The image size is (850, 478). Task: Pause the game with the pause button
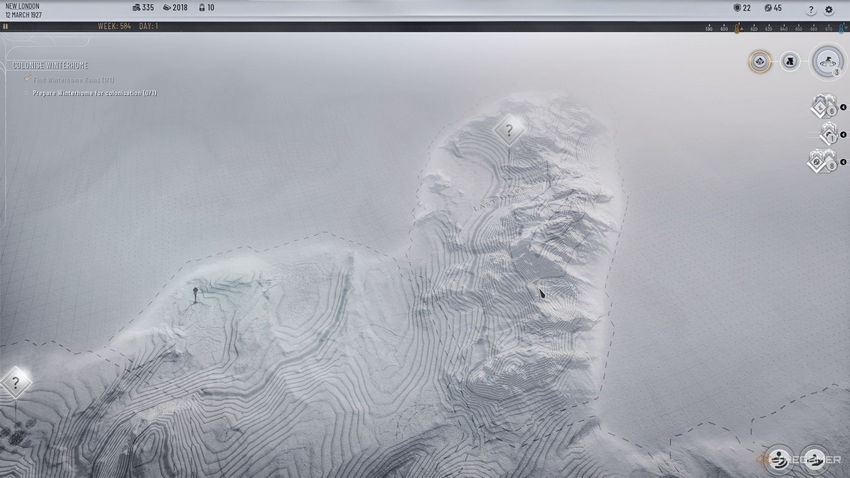[x=5, y=26]
